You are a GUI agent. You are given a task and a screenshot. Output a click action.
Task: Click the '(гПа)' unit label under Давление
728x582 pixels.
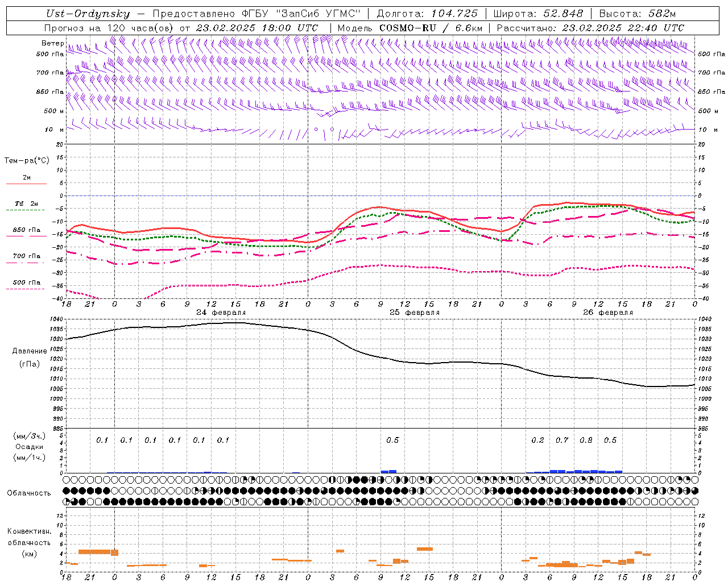coord(29,364)
